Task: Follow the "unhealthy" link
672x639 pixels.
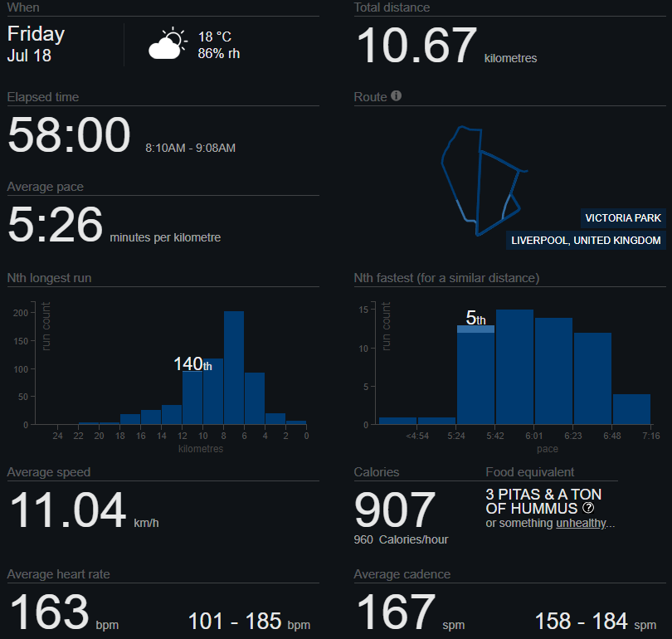Action: click(x=581, y=523)
